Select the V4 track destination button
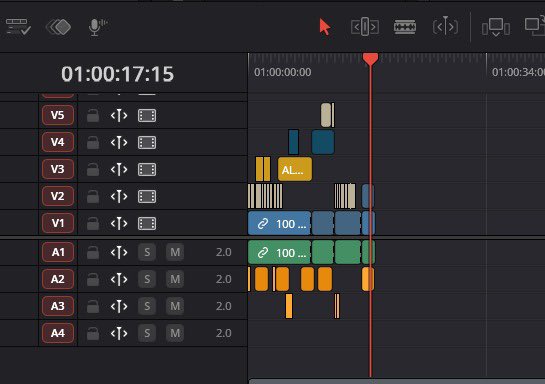Image resolution: width=545 pixels, height=384 pixels. (x=58, y=142)
